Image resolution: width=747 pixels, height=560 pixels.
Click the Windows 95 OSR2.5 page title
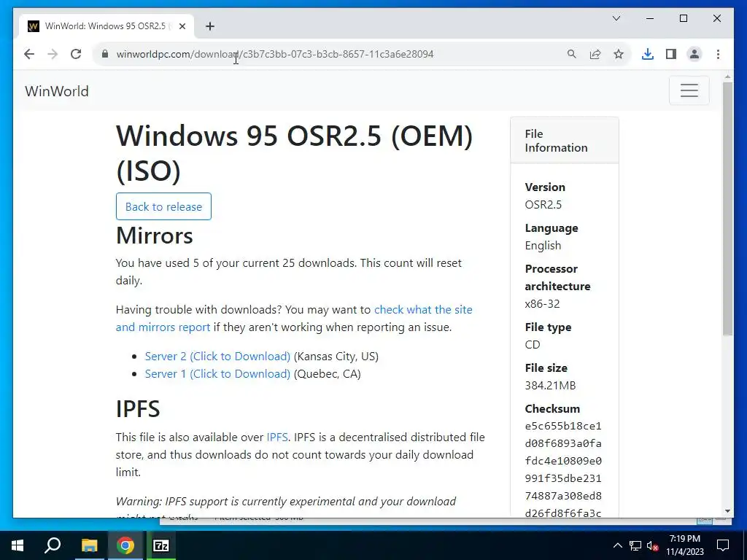[294, 153]
